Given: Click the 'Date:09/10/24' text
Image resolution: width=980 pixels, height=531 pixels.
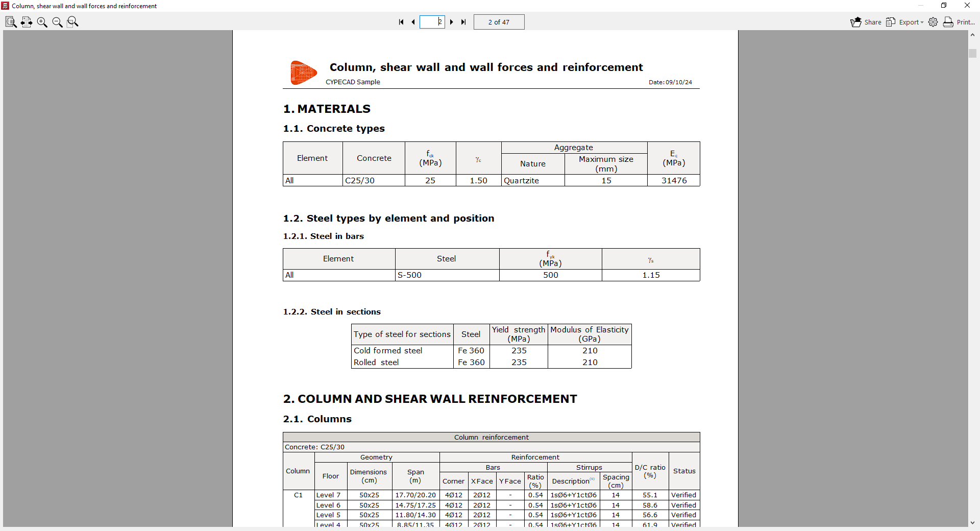Looking at the screenshot, I should click(670, 82).
